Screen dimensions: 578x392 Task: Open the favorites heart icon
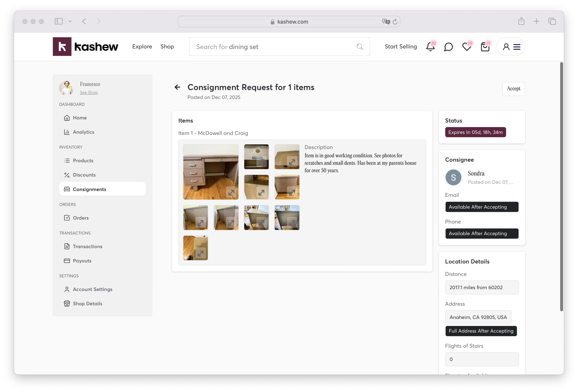point(467,47)
